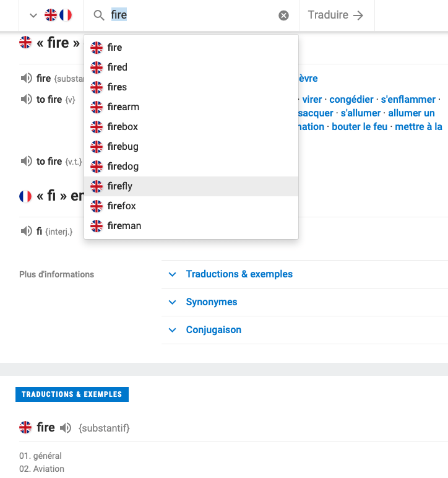Viewport: 448px width, 478px height.
Task: Click inside the search text field
Action: tap(192, 15)
